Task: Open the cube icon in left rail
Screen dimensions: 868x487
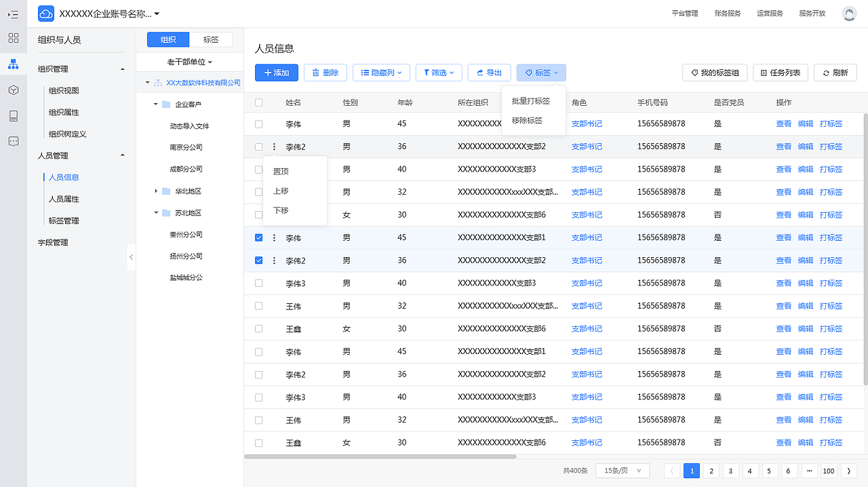Action: (13, 90)
